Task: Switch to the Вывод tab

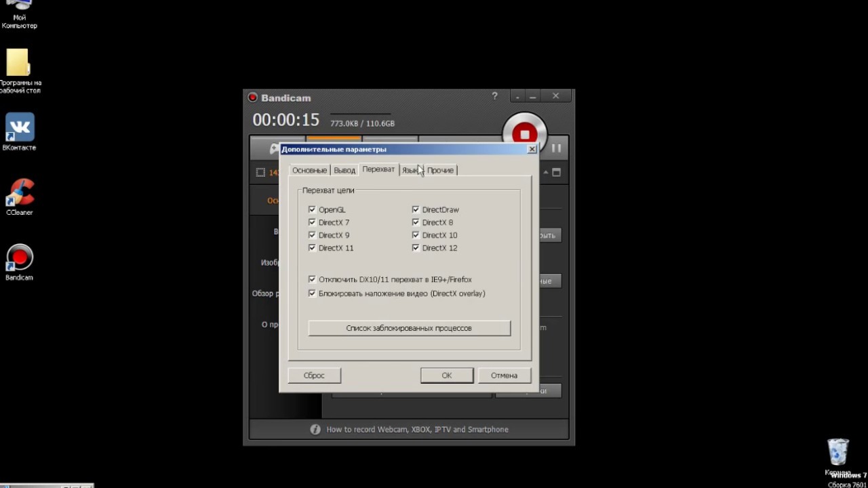Action: (344, 170)
